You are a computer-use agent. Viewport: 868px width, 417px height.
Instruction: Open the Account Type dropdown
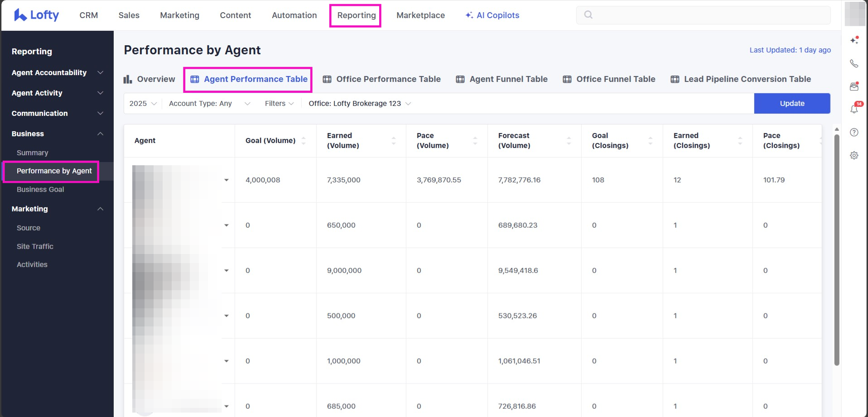pos(209,104)
